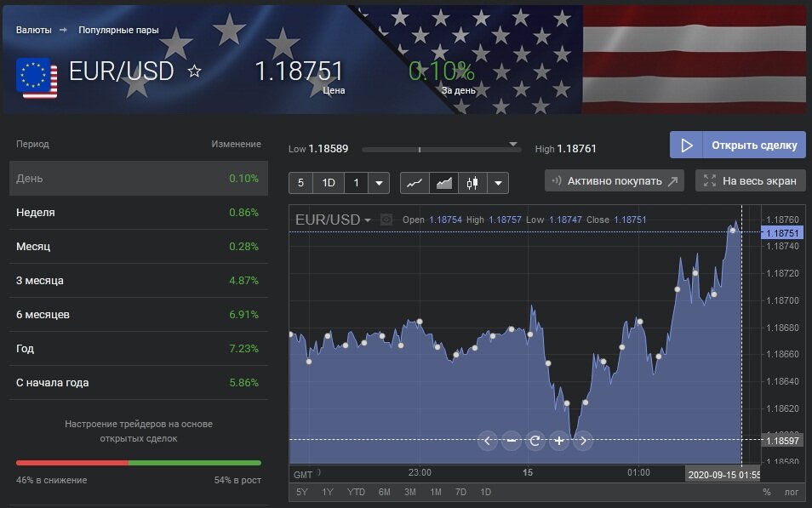812x508 pixels.
Task: Select the 1M range tab
Action: 435,492
